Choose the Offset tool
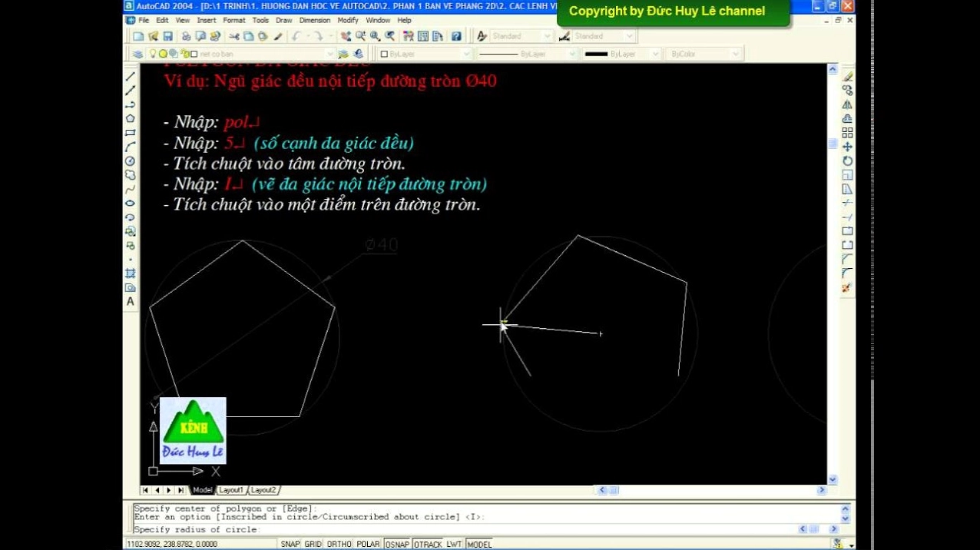The width and height of the screenshot is (980, 550). [x=847, y=118]
